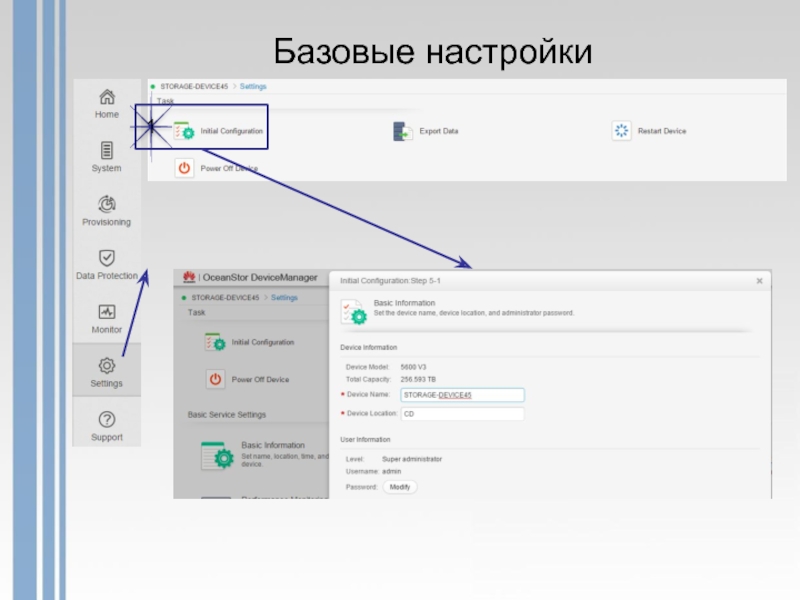This screenshot has height=600, width=800.
Task: Select the Settings gear icon in sidebar
Action: (x=107, y=365)
